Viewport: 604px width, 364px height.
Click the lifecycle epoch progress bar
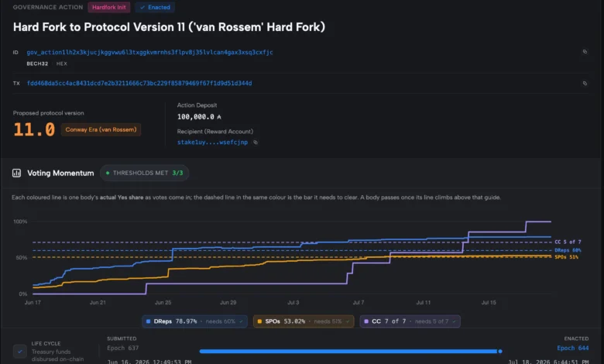pos(350,352)
